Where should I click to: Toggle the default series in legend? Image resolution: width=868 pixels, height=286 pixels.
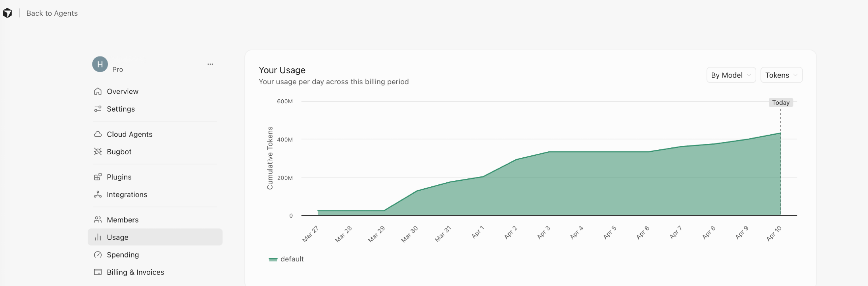[292, 259]
